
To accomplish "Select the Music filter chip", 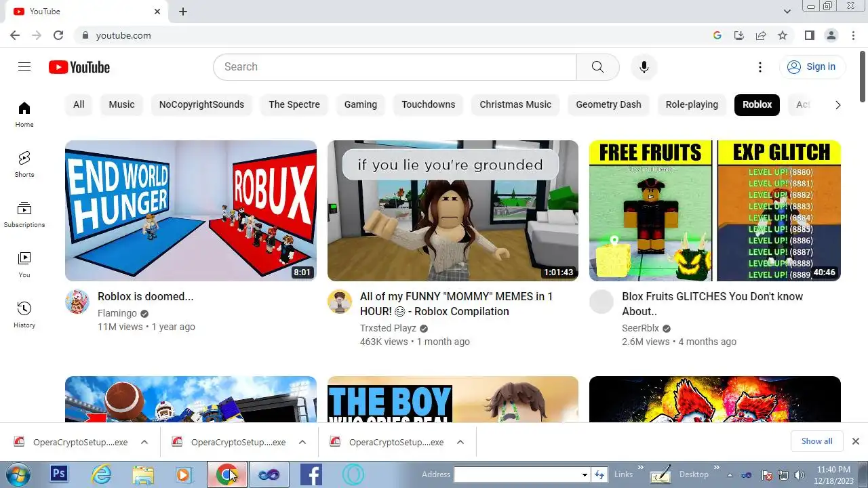I will pos(122,104).
